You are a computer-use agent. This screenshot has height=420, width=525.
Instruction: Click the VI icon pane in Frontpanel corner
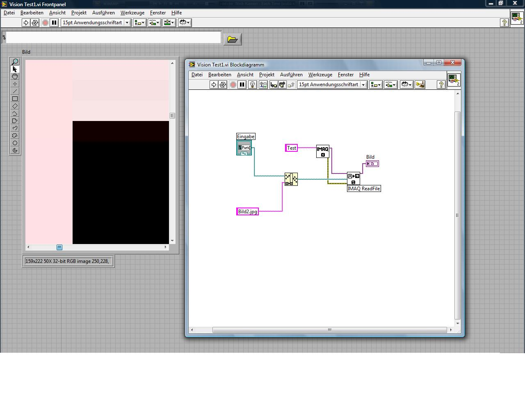pyautogui.click(x=517, y=18)
